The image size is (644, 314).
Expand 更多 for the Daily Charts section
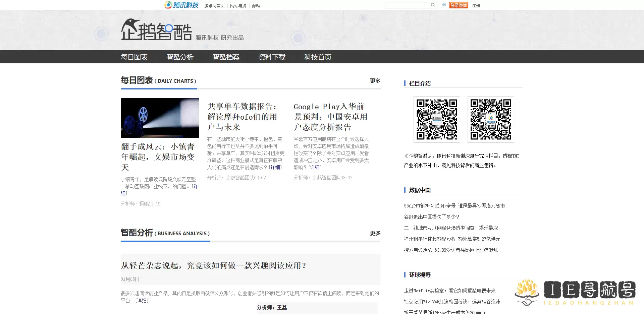[375, 81]
